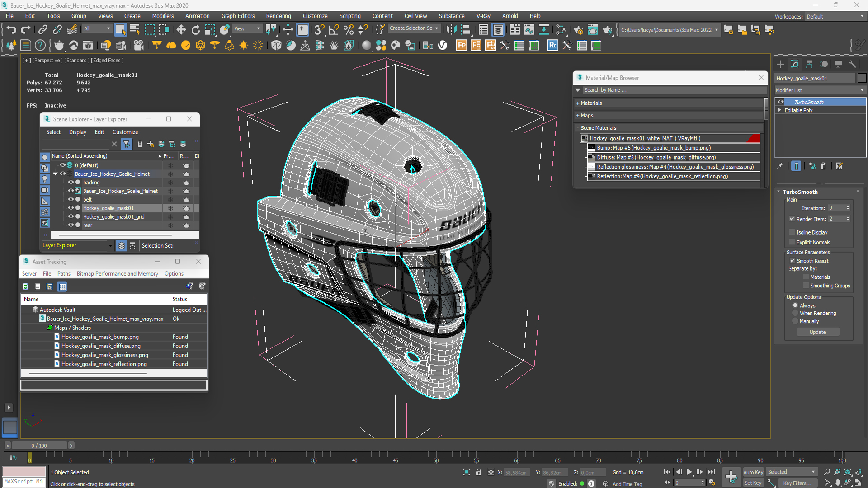Click the Auto Key button
The height and width of the screenshot is (488, 868).
pos(753,472)
